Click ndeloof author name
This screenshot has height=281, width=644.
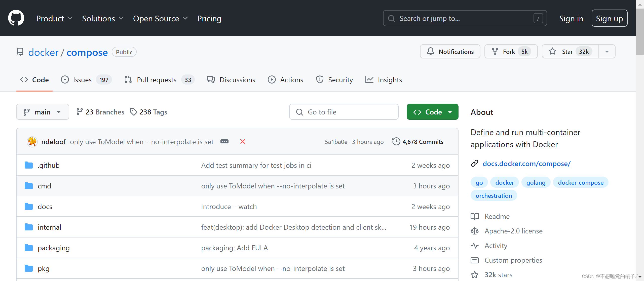coord(54,142)
